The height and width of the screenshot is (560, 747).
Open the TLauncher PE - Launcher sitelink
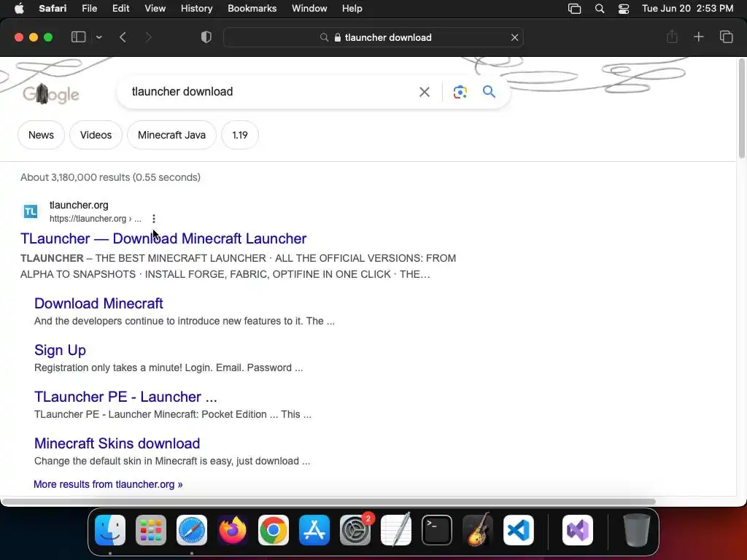(125, 396)
